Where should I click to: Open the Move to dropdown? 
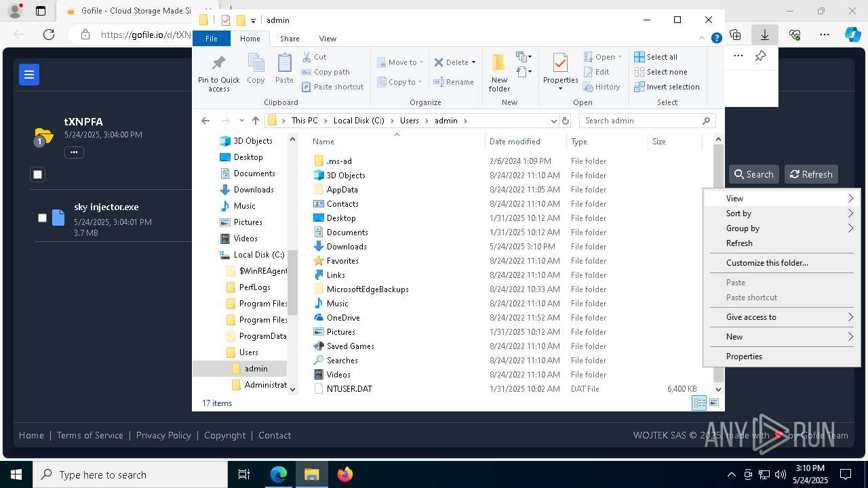pos(400,62)
